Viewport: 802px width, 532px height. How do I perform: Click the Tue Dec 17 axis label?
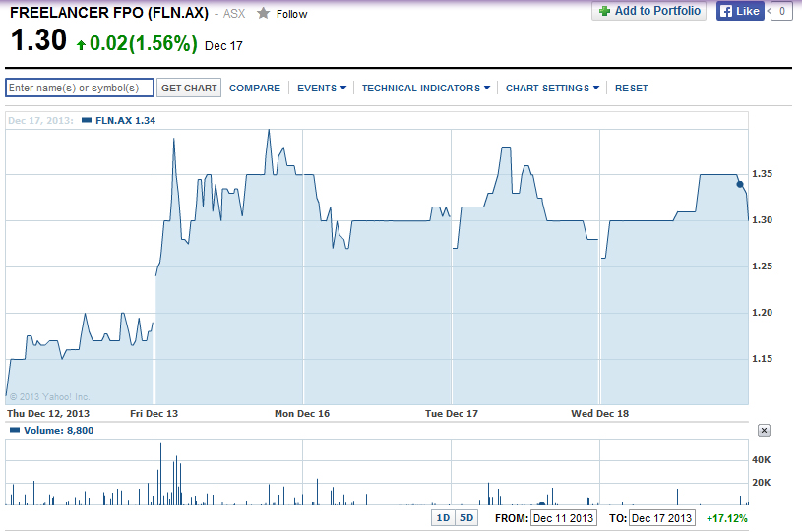coord(451,413)
